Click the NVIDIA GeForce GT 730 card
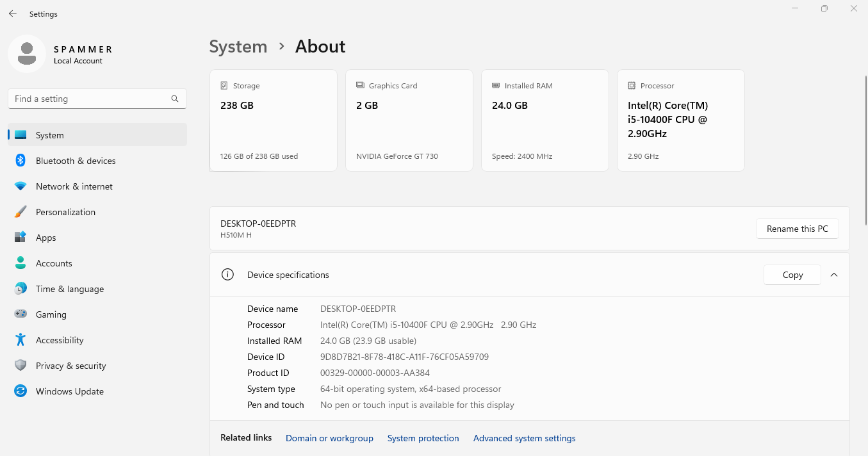This screenshot has height=456, width=868. (x=409, y=120)
